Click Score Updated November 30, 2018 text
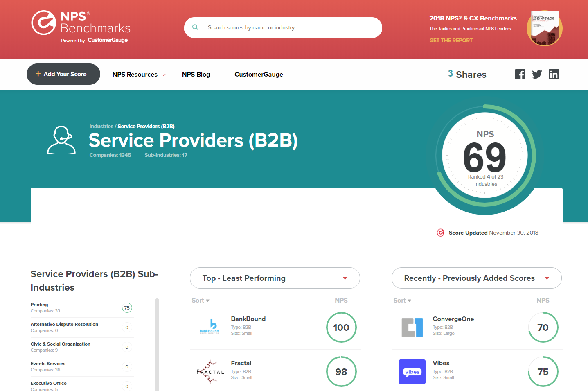The width and height of the screenshot is (588, 391). click(493, 233)
